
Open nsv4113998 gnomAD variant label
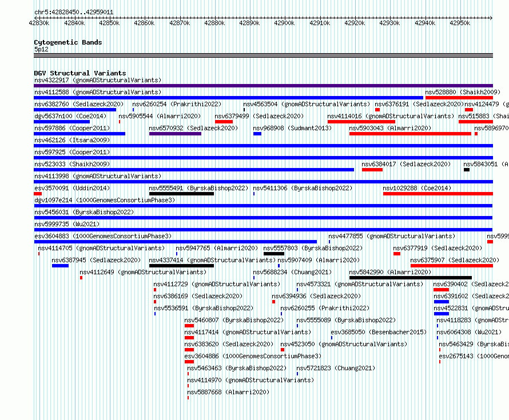pyautogui.click(x=98, y=176)
